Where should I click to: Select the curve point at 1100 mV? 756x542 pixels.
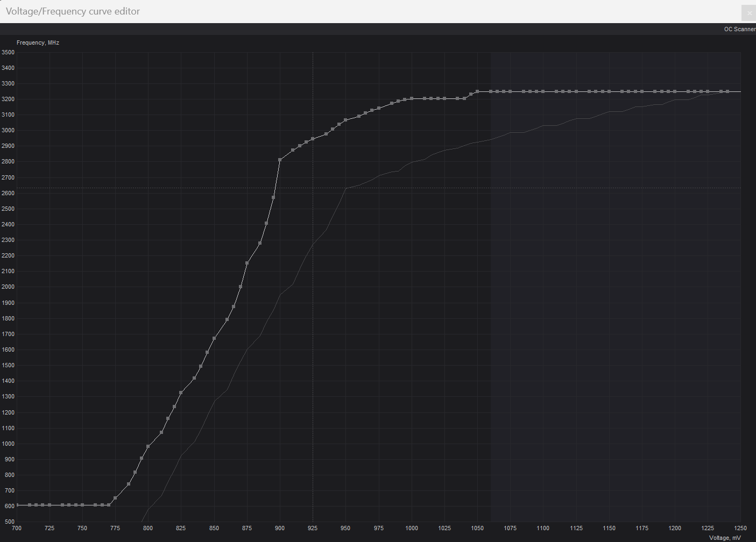[543, 91]
